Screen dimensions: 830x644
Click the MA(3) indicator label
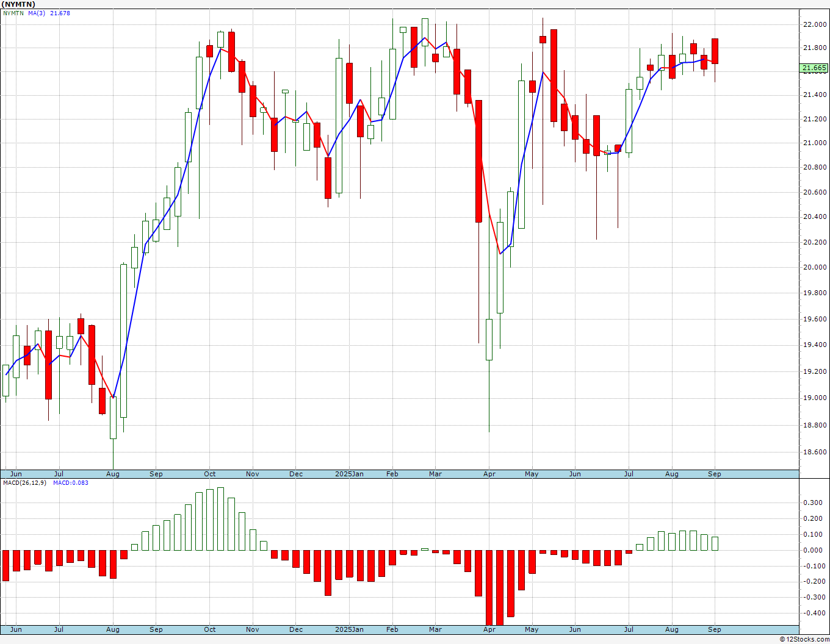pyautogui.click(x=37, y=13)
